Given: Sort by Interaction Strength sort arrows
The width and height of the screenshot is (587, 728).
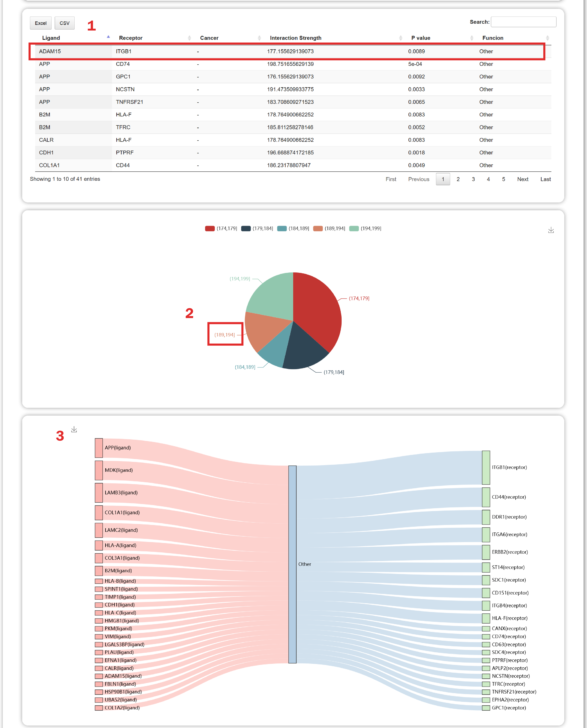Looking at the screenshot, I should click(401, 38).
